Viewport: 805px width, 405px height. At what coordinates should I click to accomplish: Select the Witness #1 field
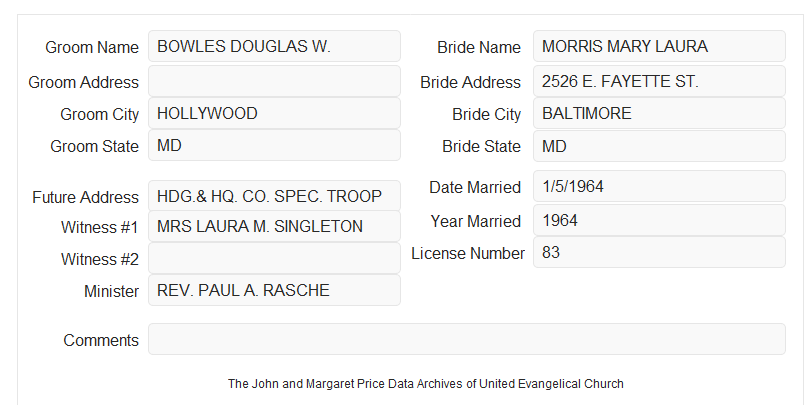click(x=274, y=226)
